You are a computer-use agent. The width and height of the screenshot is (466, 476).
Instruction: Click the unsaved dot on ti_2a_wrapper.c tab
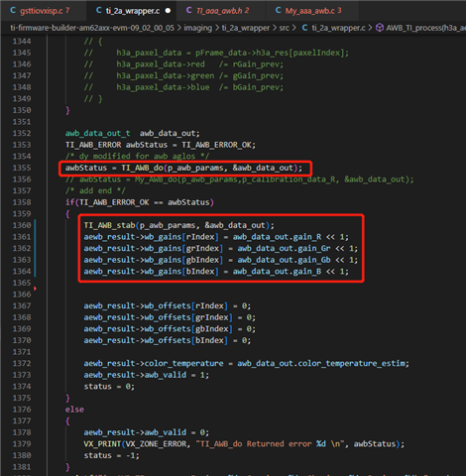click(x=168, y=11)
